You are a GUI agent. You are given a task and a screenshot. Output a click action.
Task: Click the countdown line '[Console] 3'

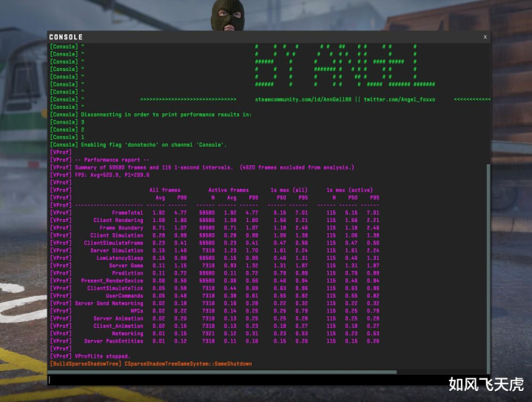[67, 122]
